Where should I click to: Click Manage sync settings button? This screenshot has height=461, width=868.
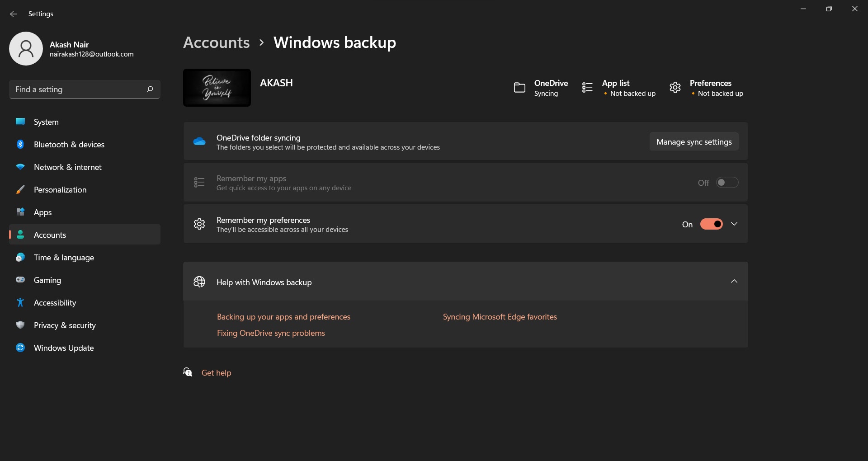click(x=694, y=141)
